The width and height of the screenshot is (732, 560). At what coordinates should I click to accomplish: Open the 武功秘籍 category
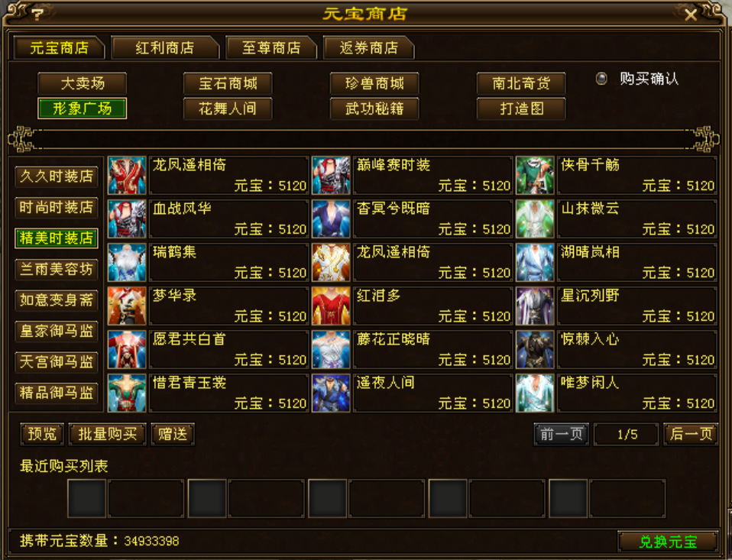[x=374, y=108]
